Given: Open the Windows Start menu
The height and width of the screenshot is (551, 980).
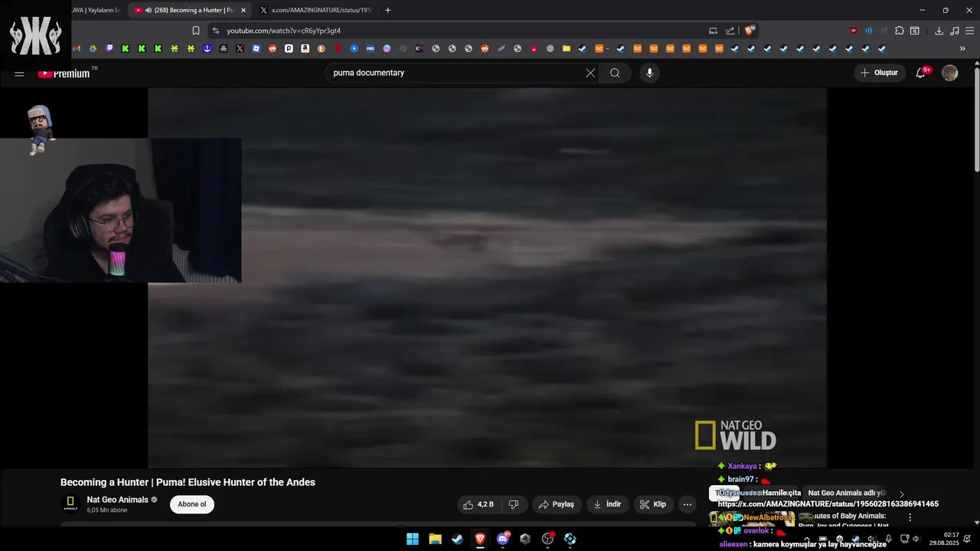Looking at the screenshot, I should click(413, 539).
